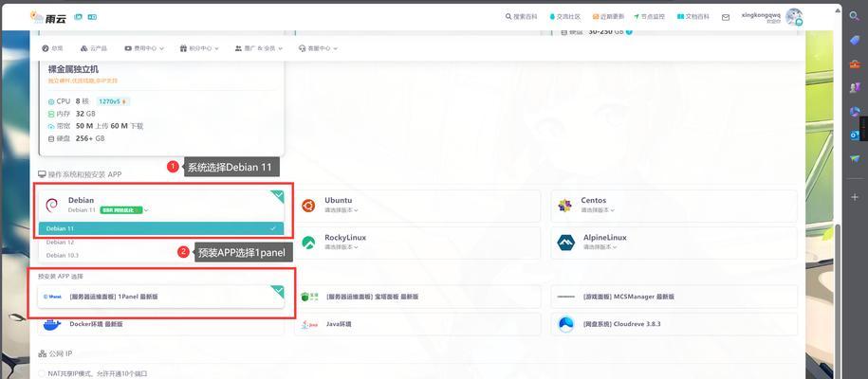Select Ubuntu by its orange logo
The width and height of the screenshot is (868, 379).
coord(308,206)
